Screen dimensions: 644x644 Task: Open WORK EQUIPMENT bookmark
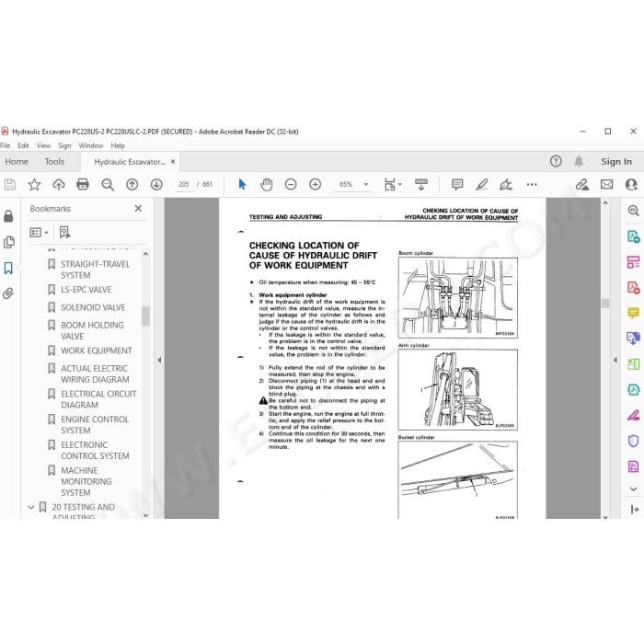[x=96, y=351]
